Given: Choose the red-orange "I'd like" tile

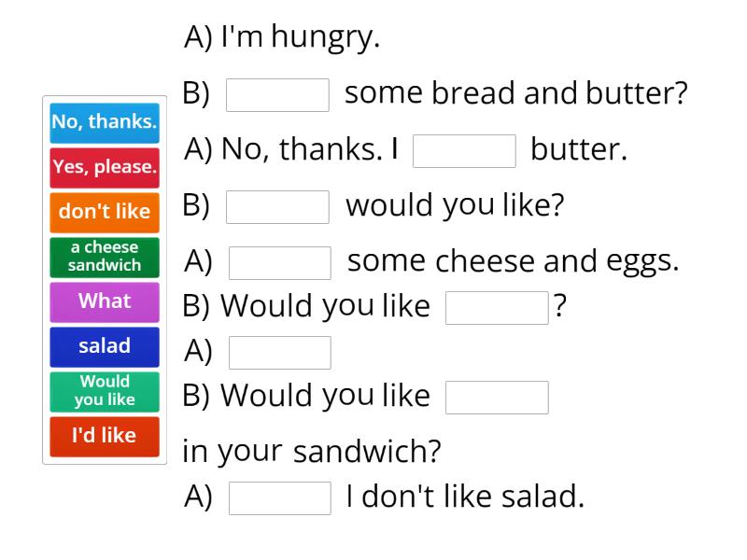Looking at the screenshot, I should pyautogui.click(x=105, y=436).
